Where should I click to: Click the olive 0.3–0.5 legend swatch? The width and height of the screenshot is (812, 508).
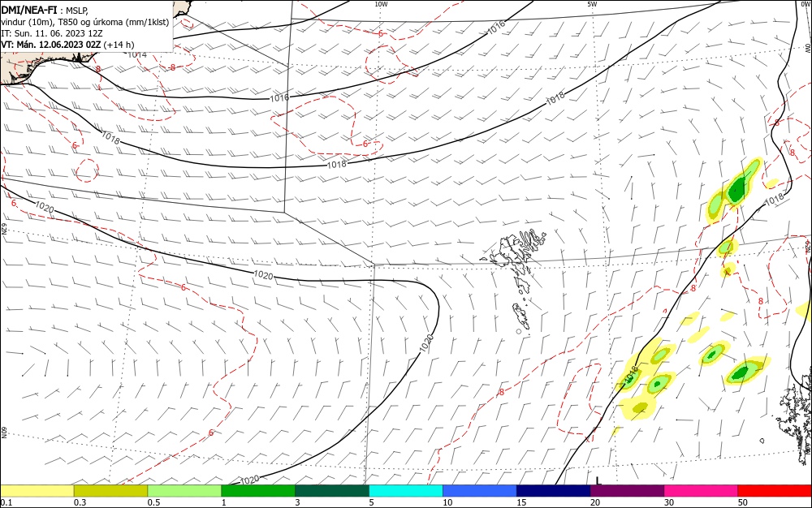(110, 491)
